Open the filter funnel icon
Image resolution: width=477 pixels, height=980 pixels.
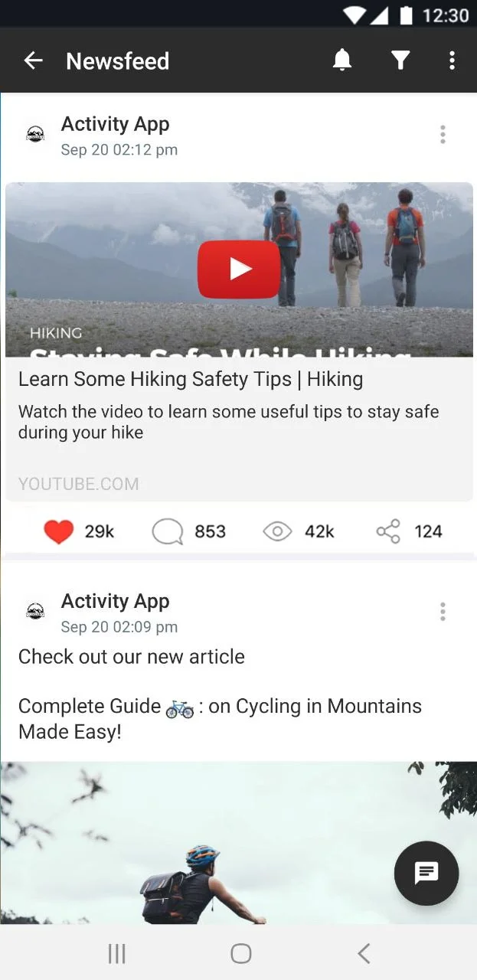[x=400, y=60]
